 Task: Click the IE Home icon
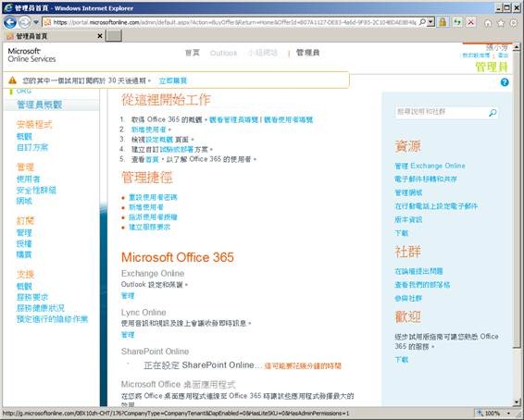tap(488, 23)
